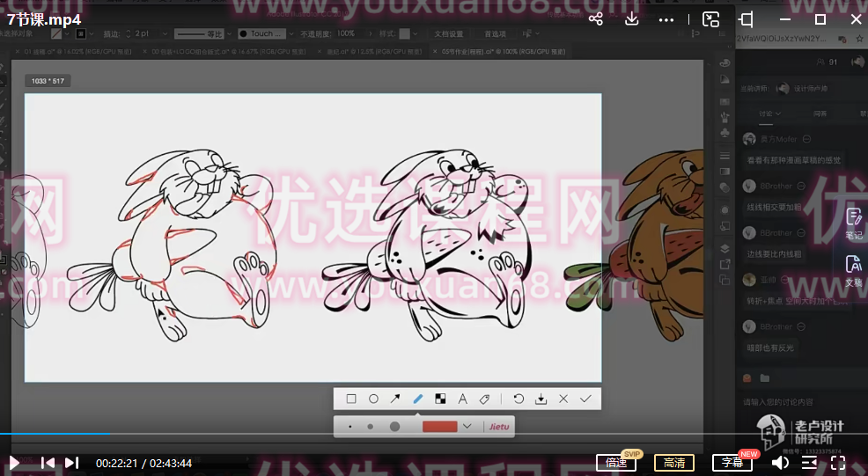Toggle fullscreen video mode

click(x=838, y=463)
